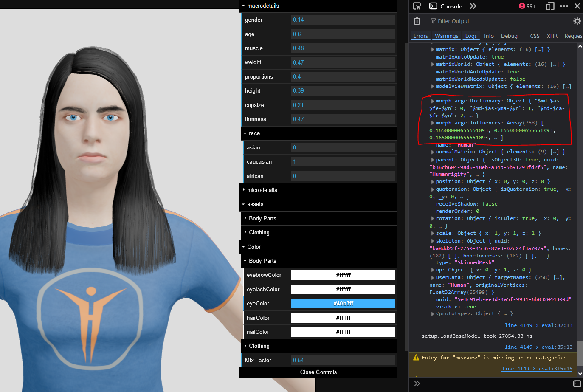
Task: Click the firmness value field
Action: (343, 119)
